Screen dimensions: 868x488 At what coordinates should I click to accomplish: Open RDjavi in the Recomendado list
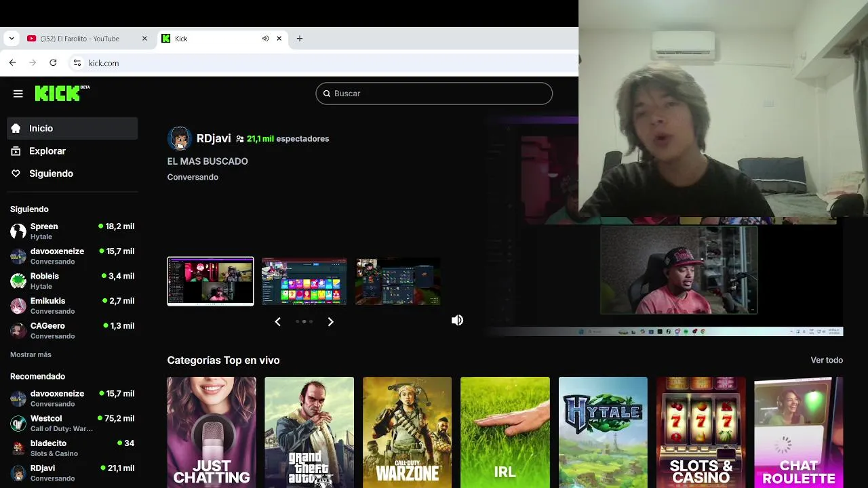coord(73,473)
